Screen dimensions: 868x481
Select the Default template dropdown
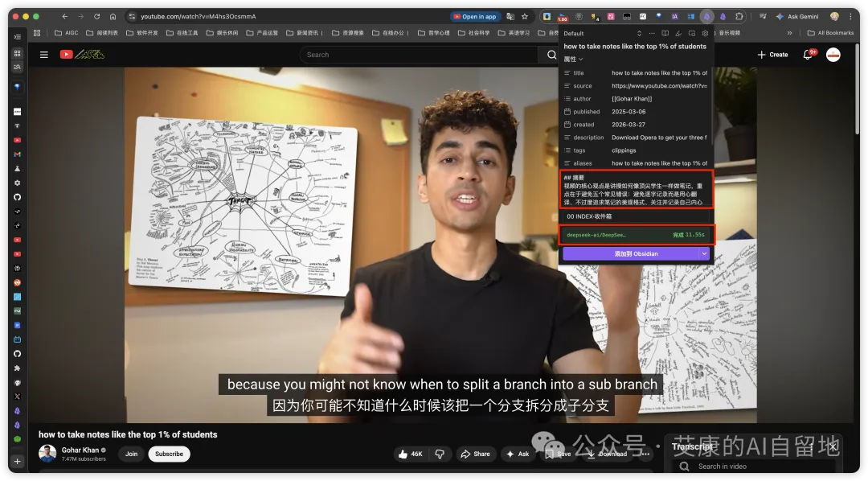603,34
